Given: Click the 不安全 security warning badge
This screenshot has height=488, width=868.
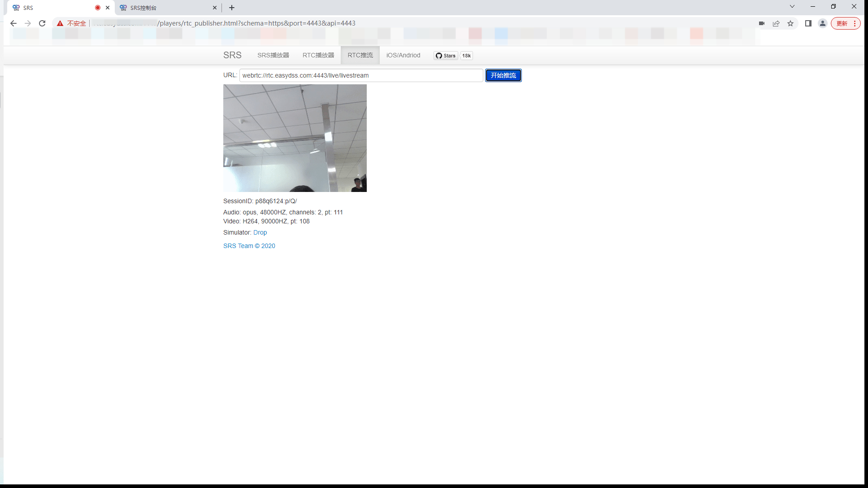Looking at the screenshot, I should [72, 23].
